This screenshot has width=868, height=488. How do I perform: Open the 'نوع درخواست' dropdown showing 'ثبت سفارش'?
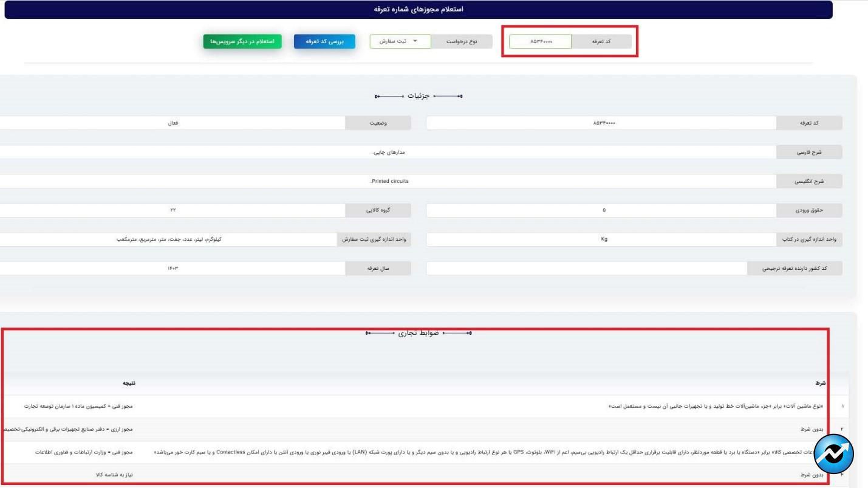point(400,41)
